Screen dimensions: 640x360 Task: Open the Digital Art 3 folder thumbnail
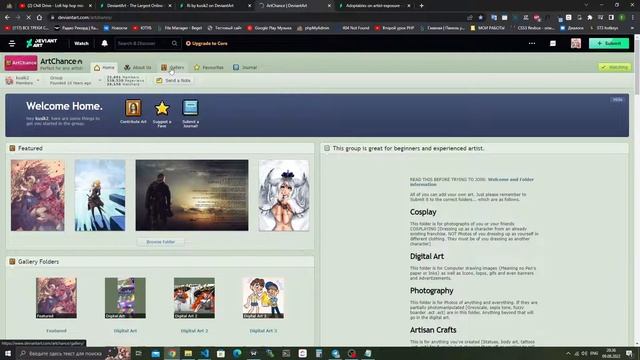pos(263,298)
